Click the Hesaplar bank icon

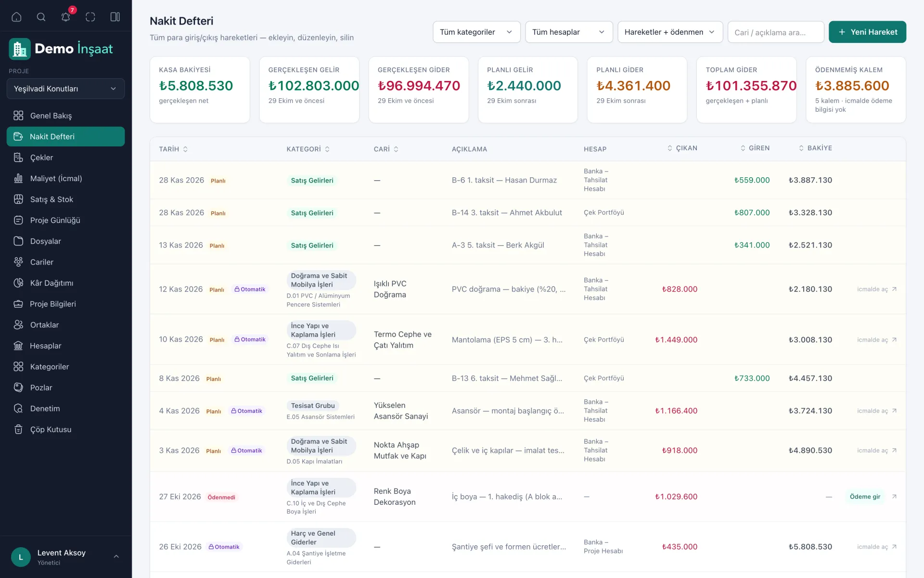18,346
